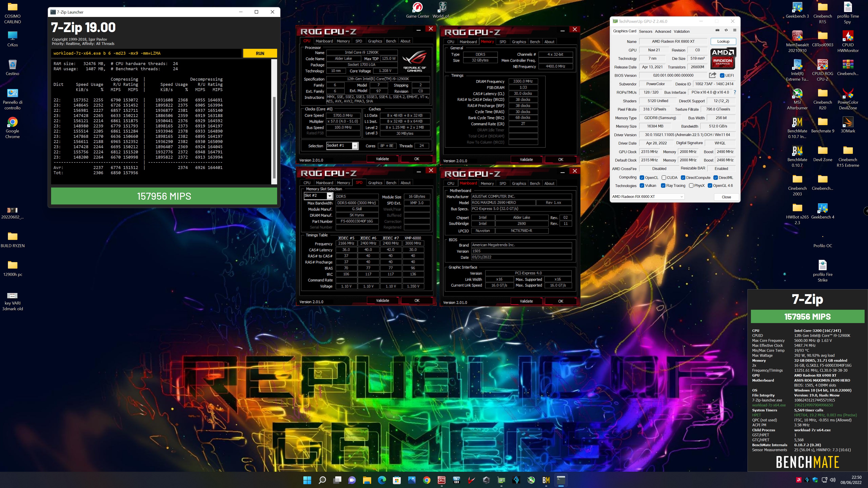Click the yellow RUN button in 7-Zip Launcher
868x488 pixels.
(x=260, y=53)
